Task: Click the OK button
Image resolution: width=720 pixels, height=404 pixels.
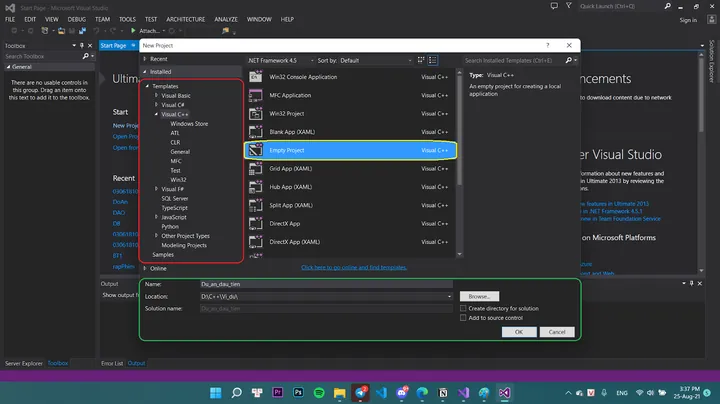Action: pos(519,332)
